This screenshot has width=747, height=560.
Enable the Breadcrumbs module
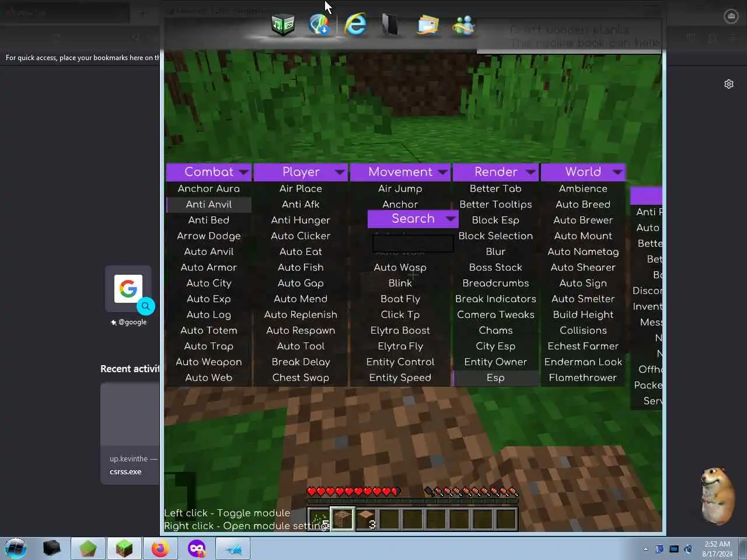(x=495, y=283)
